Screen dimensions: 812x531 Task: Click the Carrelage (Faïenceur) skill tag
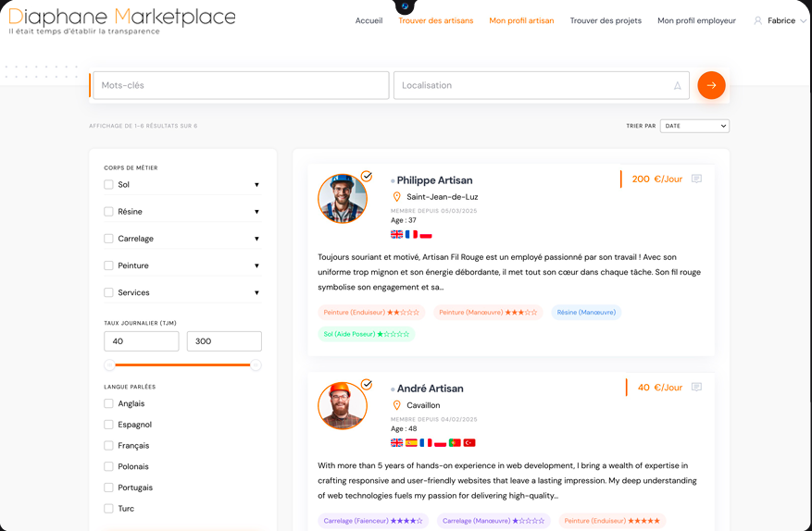pos(373,521)
